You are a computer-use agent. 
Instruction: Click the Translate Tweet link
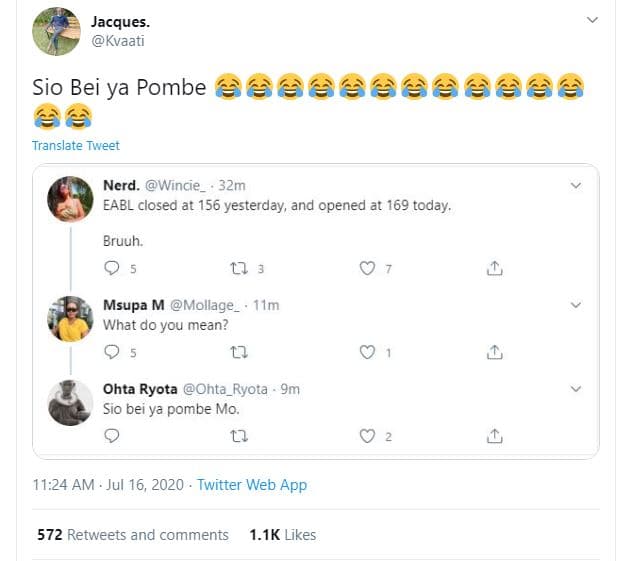[75, 145]
